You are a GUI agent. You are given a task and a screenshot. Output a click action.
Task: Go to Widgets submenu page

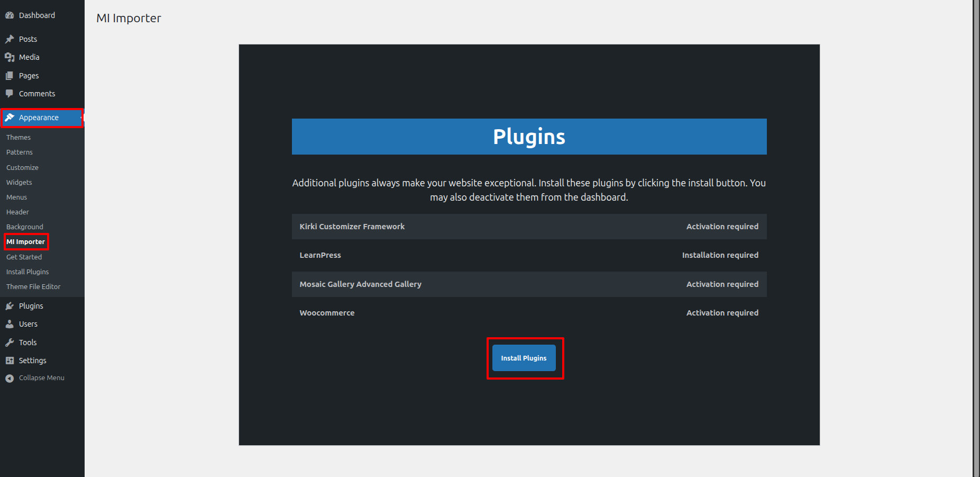(19, 182)
